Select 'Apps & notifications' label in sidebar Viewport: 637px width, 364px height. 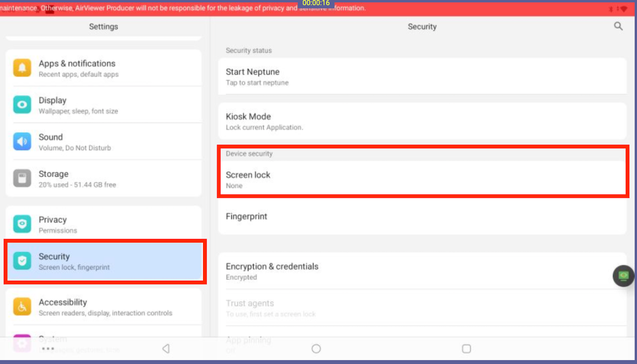click(77, 64)
